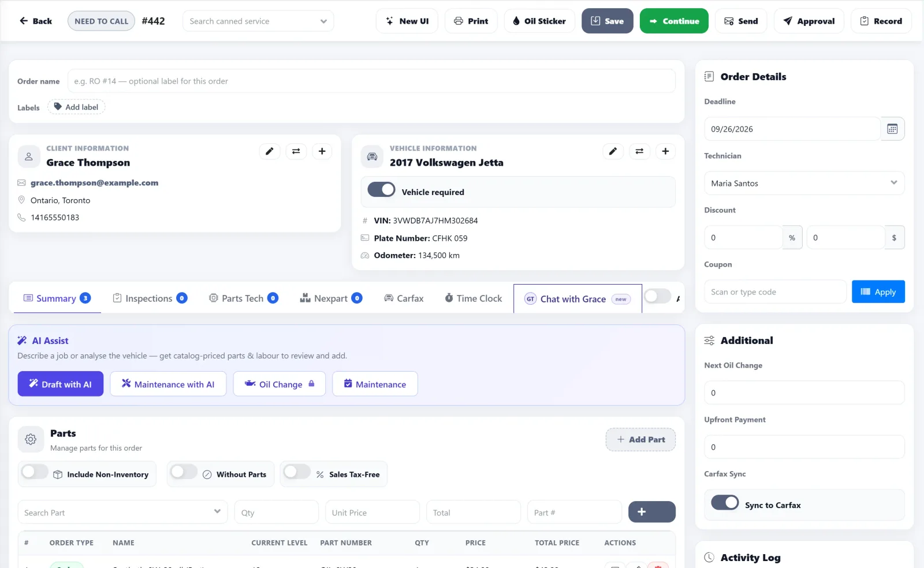The height and width of the screenshot is (568, 924).
Task: Print the order
Action: pyautogui.click(x=471, y=21)
